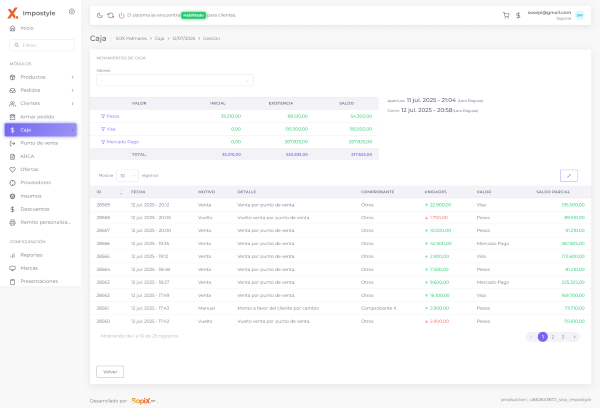Click the Volver button

[110, 371]
